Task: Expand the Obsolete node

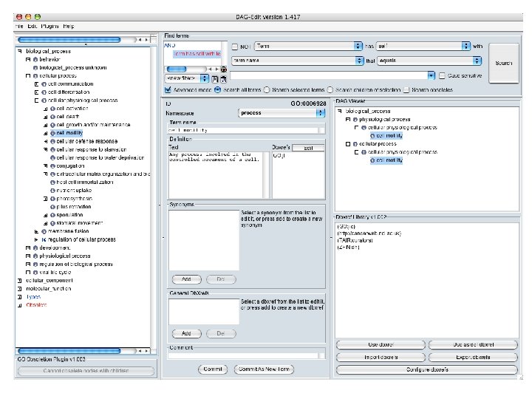Action: click(20, 305)
